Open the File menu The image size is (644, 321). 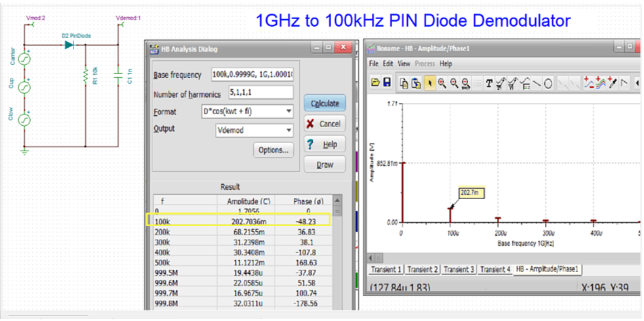[x=374, y=64]
